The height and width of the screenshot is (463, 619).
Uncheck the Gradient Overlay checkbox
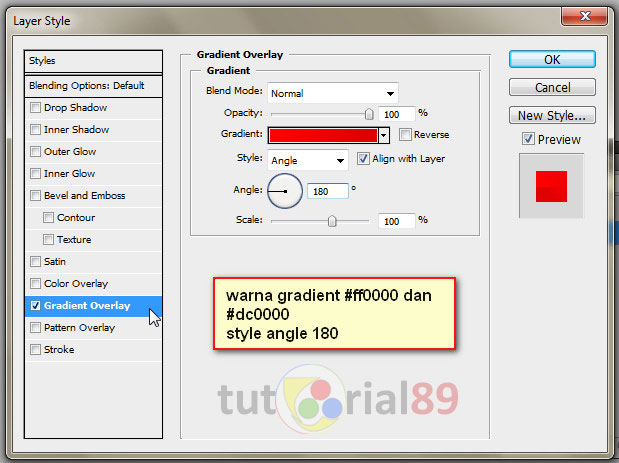point(35,306)
